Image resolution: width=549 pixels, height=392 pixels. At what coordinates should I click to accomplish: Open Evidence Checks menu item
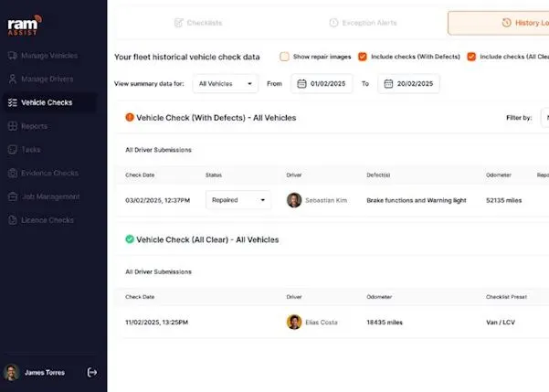[x=49, y=173]
